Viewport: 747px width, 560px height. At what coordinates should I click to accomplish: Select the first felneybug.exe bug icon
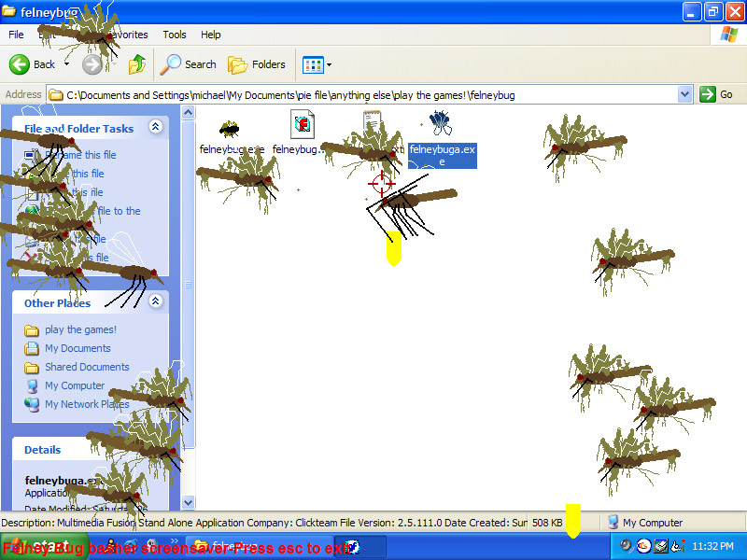pyautogui.click(x=229, y=128)
